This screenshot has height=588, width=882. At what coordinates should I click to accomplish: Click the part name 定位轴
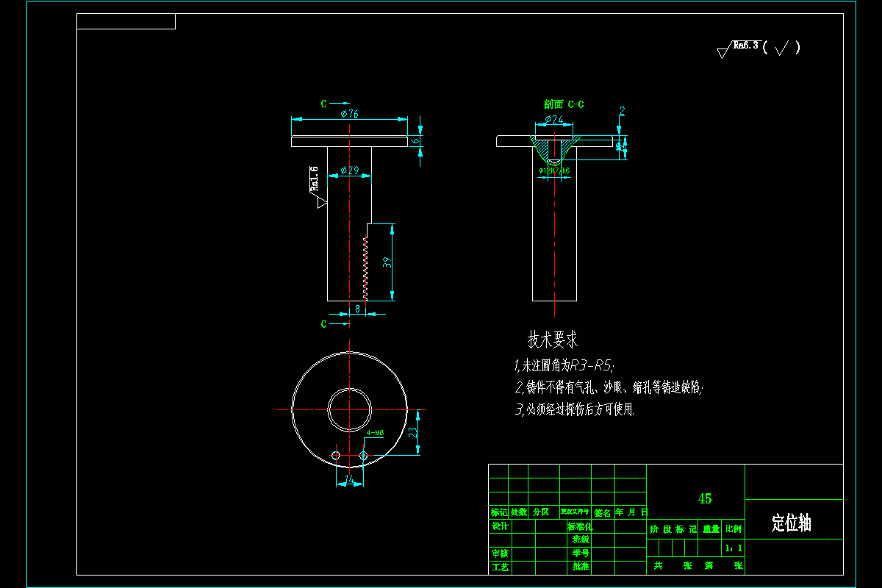792,523
